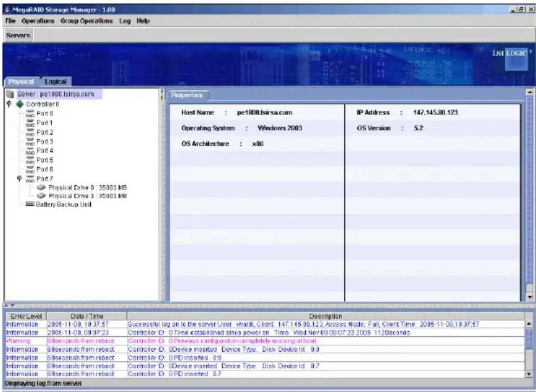Select the log entry Device inserted Device Id 0:7

[265, 366]
